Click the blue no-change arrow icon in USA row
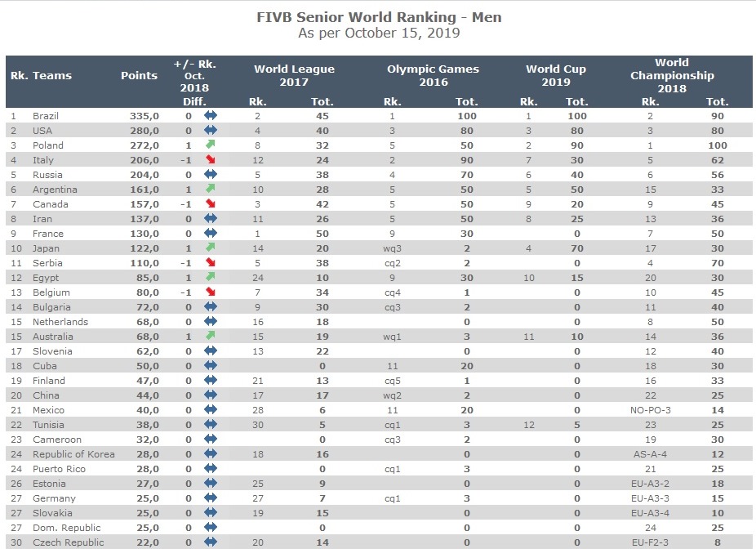 pos(211,130)
